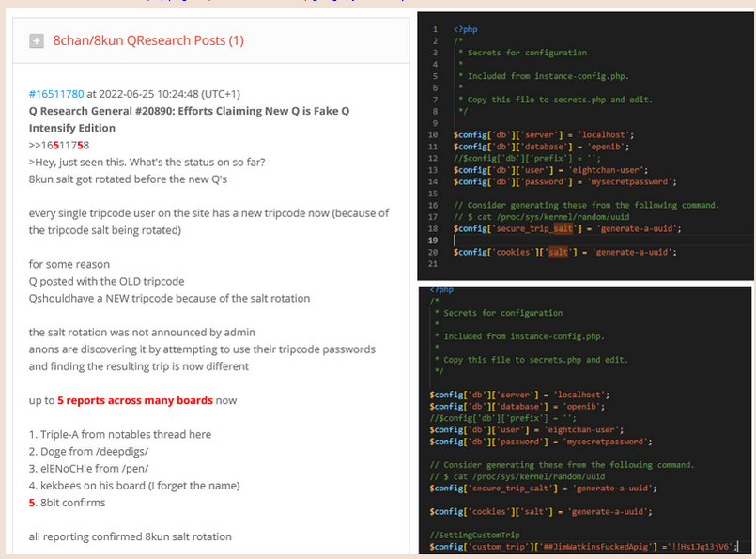Click list item '3. elENoCHle from /pen/'
This screenshot has width=756, height=559.
click(x=88, y=468)
